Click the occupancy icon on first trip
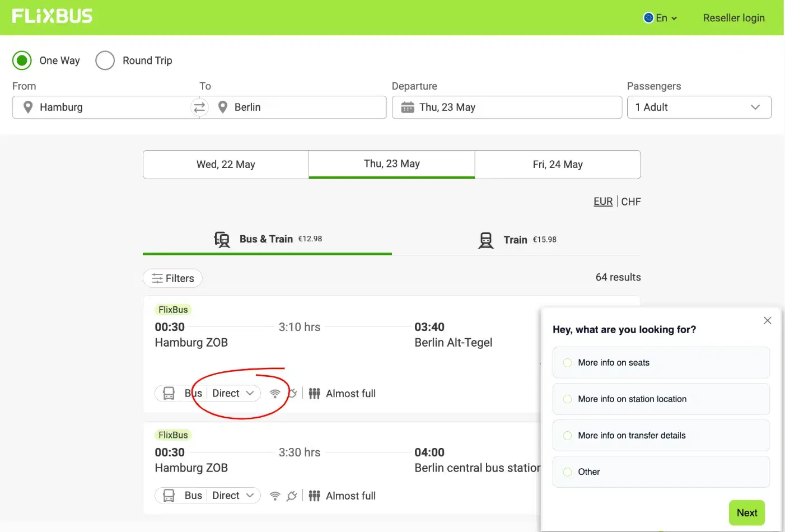The height and width of the screenshot is (532, 785). [315, 394]
